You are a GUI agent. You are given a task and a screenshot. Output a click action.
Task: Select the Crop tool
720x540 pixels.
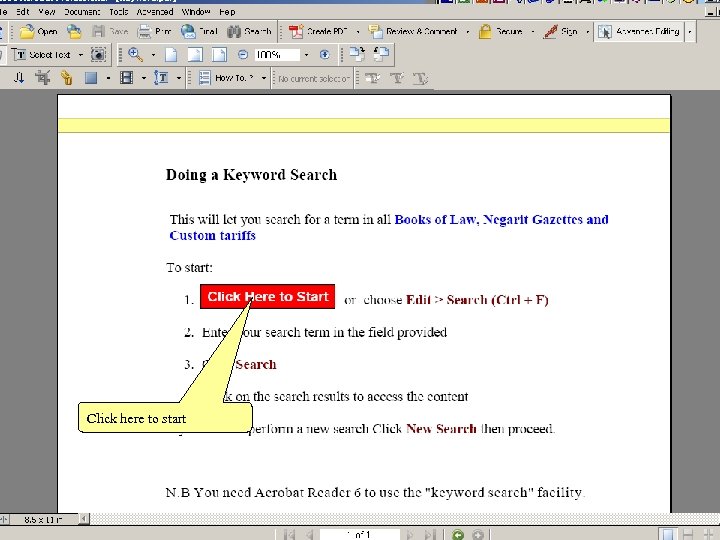43,78
